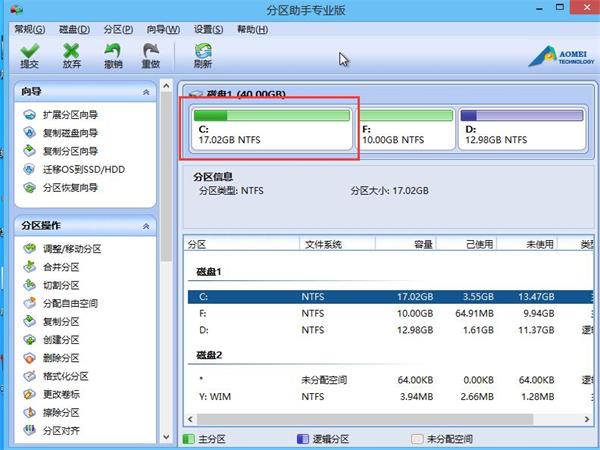Open the 分区(P) menu

click(119, 29)
